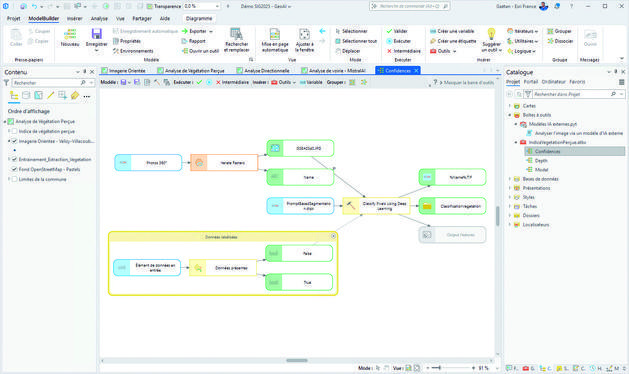Click the Rapport icon in the ribbon
The height and width of the screenshot is (374, 629).
(x=193, y=41)
